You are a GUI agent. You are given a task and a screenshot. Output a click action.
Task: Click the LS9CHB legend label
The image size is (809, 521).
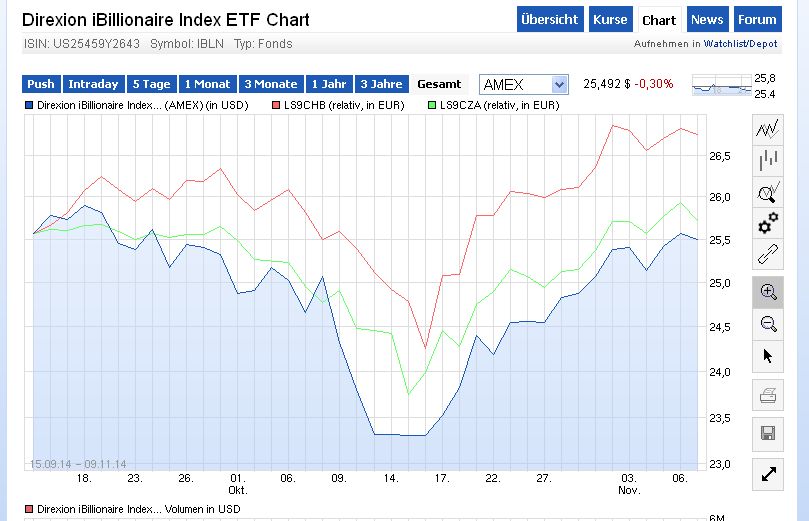coord(344,105)
